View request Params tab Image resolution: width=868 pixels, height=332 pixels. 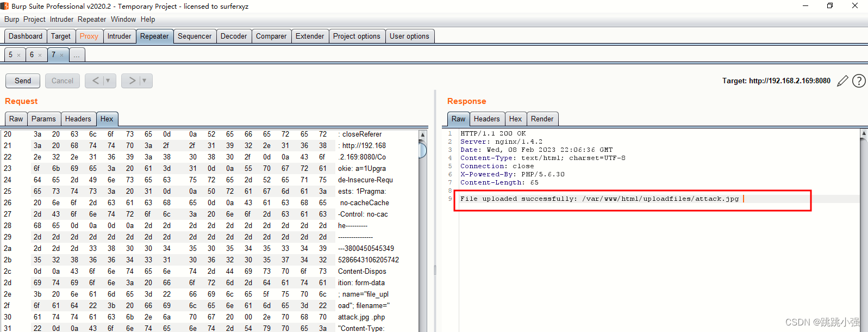point(43,119)
